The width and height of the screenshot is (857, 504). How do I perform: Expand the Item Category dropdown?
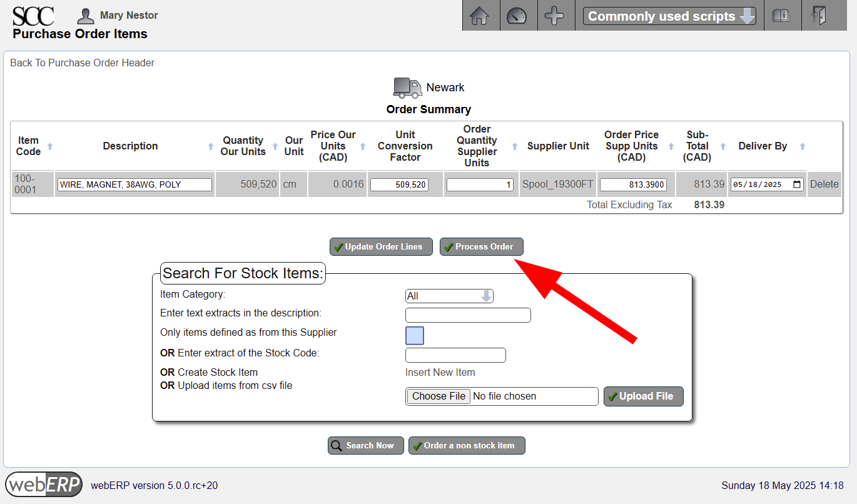(x=449, y=296)
